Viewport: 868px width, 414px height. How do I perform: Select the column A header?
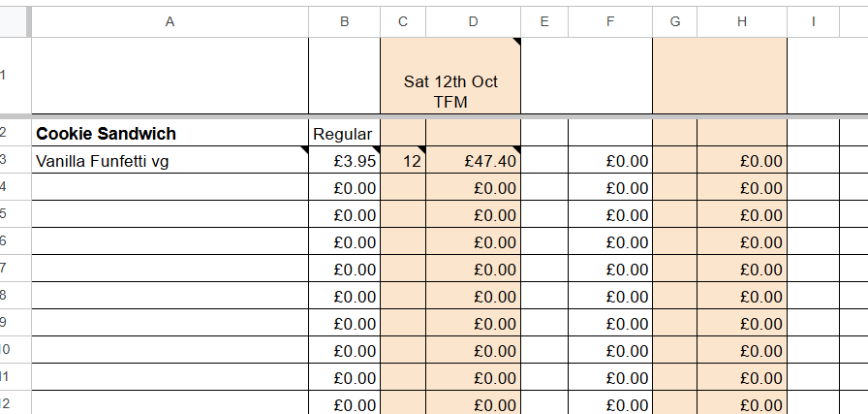pyautogui.click(x=170, y=21)
